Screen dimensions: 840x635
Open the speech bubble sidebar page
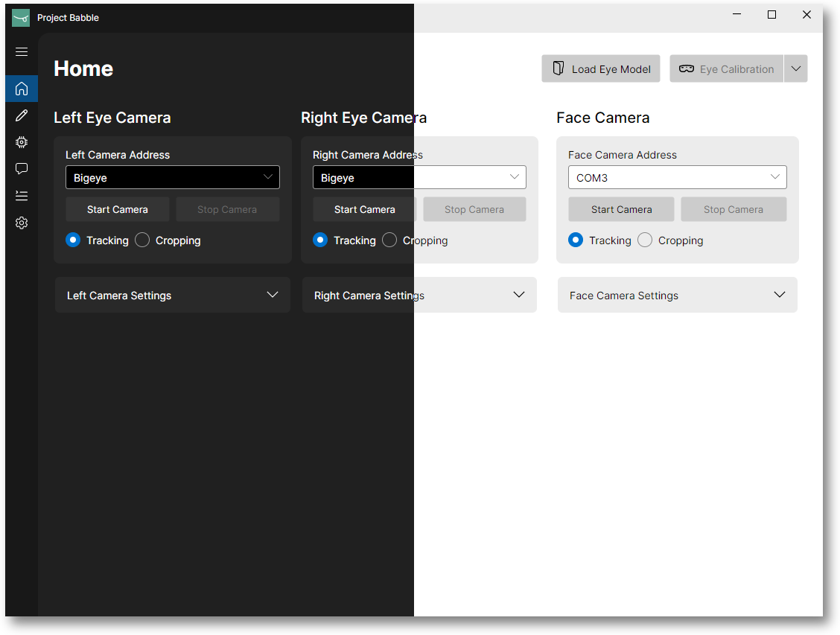click(x=22, y=169)
